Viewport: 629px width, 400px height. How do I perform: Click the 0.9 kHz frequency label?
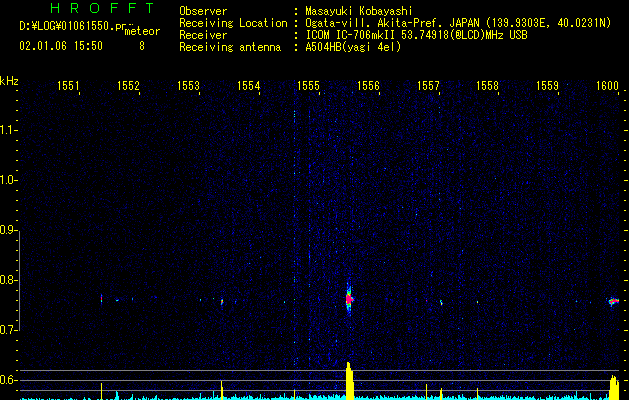point(9,230)
